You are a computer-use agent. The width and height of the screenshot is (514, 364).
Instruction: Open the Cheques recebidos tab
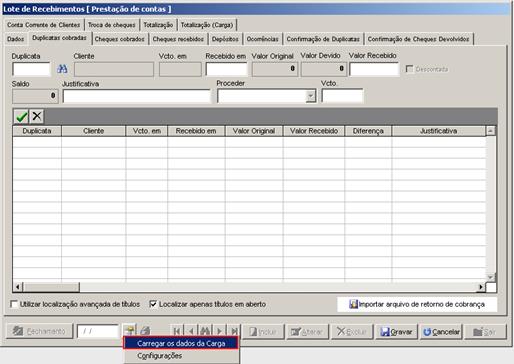coord(178,39)
